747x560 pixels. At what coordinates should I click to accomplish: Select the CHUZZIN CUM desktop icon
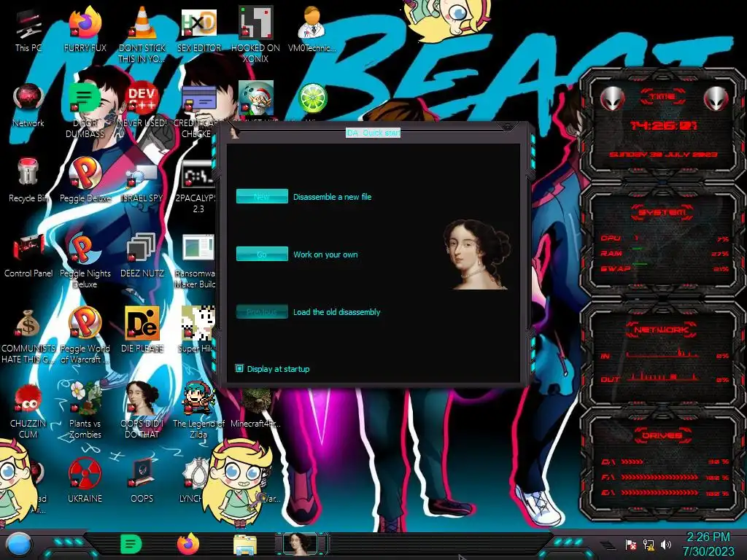point(28,411)
